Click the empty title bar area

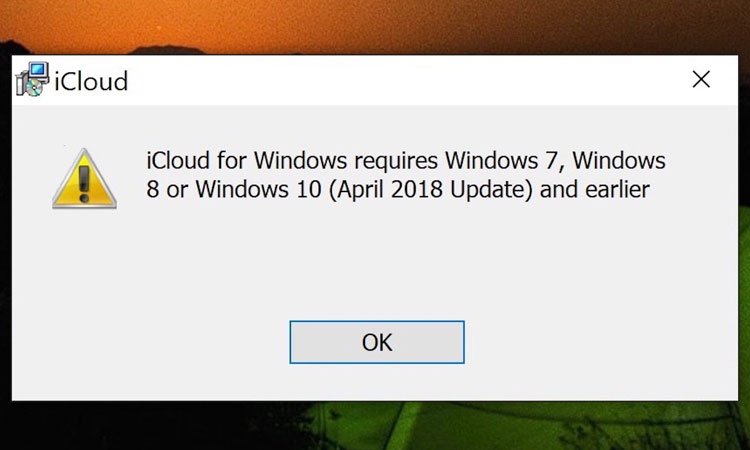(400, 80)
